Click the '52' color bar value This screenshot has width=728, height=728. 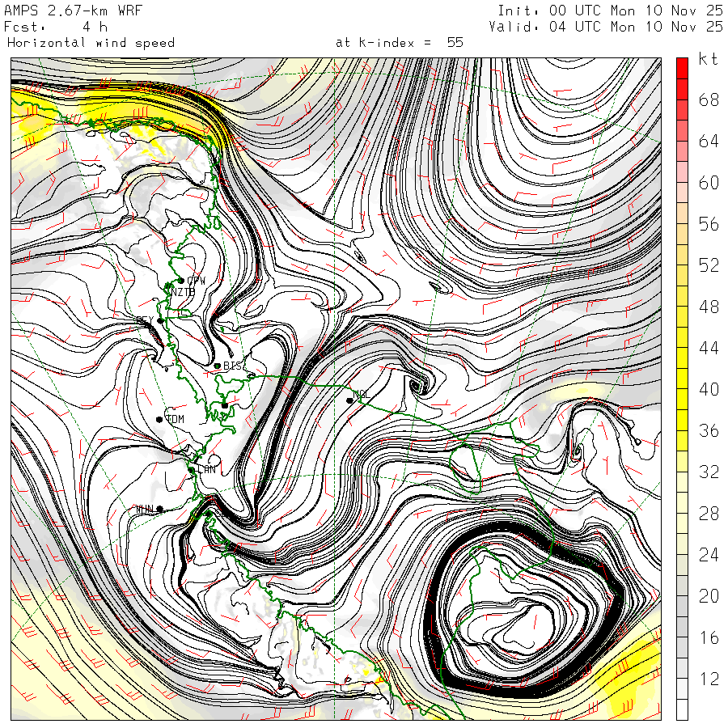click(x=709, y=265)
